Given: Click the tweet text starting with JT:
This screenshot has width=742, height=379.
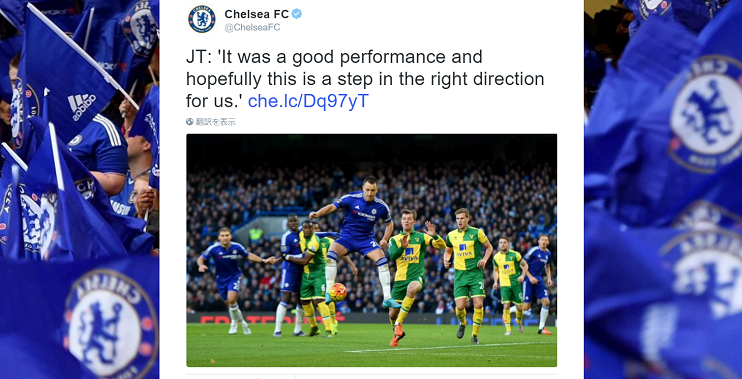Looking at the screenshot, I should click(x=365, y=79).
